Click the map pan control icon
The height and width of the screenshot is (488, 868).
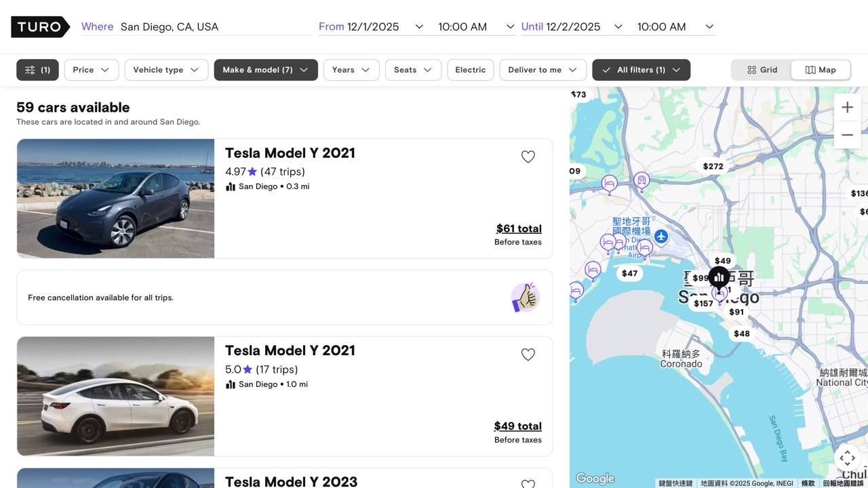847,457
